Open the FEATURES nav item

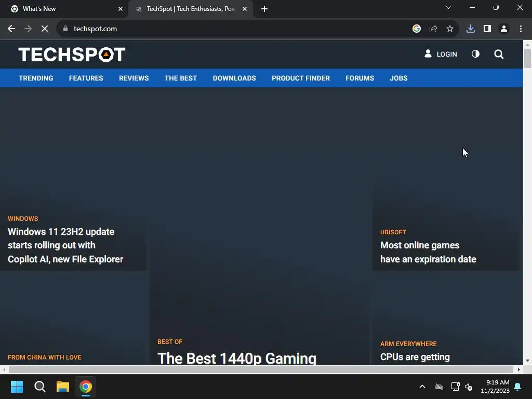[x=86, y=78]
